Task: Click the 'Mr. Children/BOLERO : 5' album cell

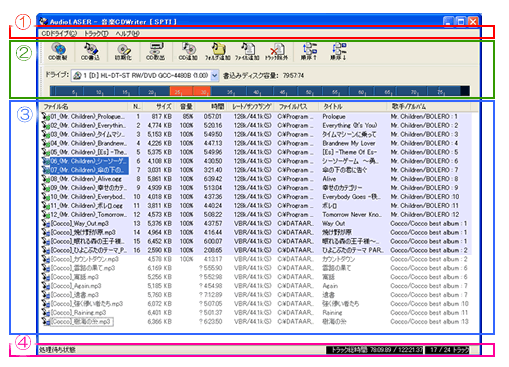Action: click(424, 152)
